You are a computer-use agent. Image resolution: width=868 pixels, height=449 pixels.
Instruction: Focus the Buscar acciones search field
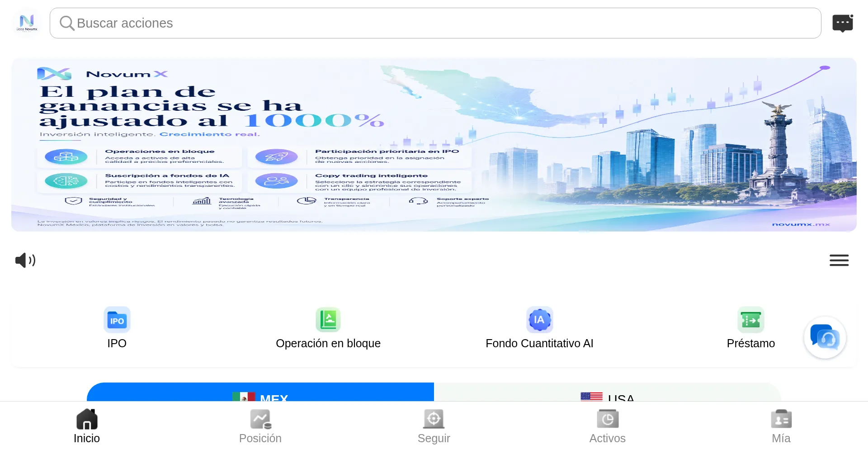[x=435, y=23]
